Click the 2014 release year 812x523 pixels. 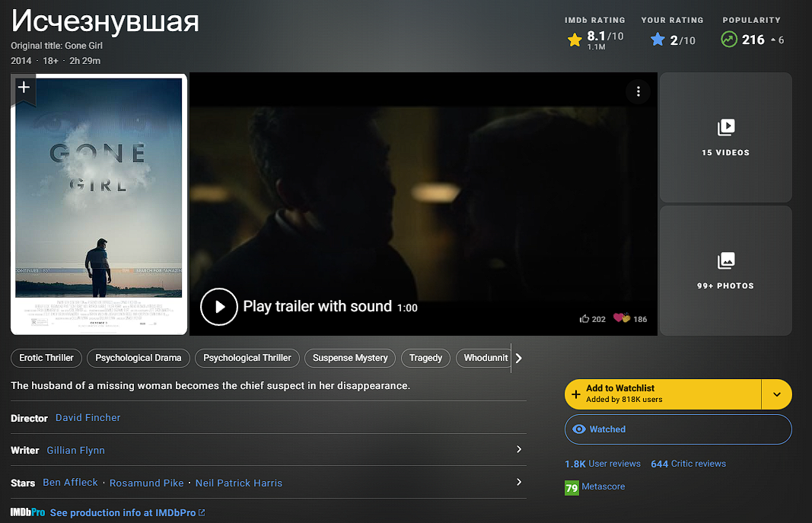point(21,61)
